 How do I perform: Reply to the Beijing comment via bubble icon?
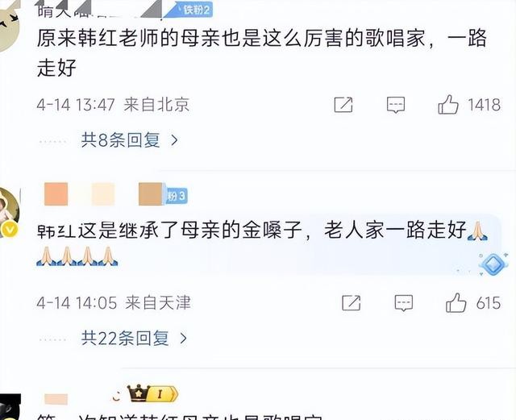396,105
